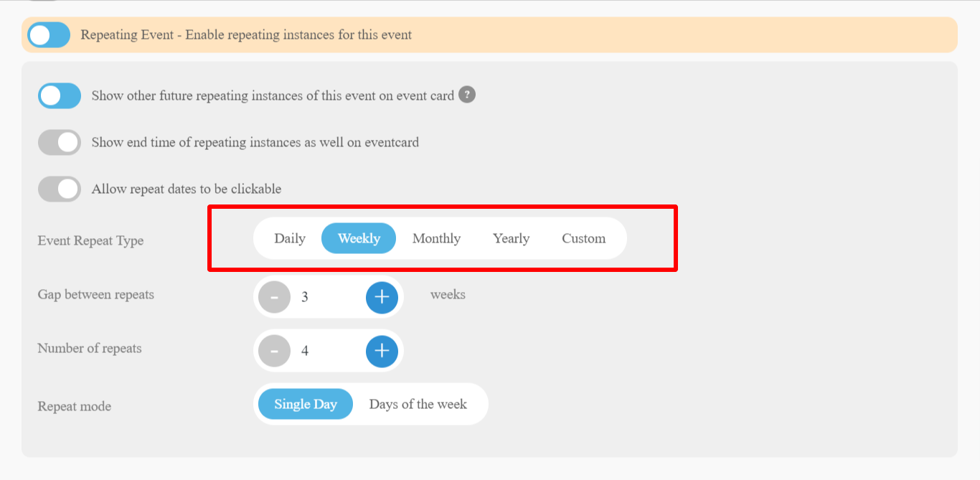
Task: Click the Repeating Event banner text
Action: pos(246,34)
